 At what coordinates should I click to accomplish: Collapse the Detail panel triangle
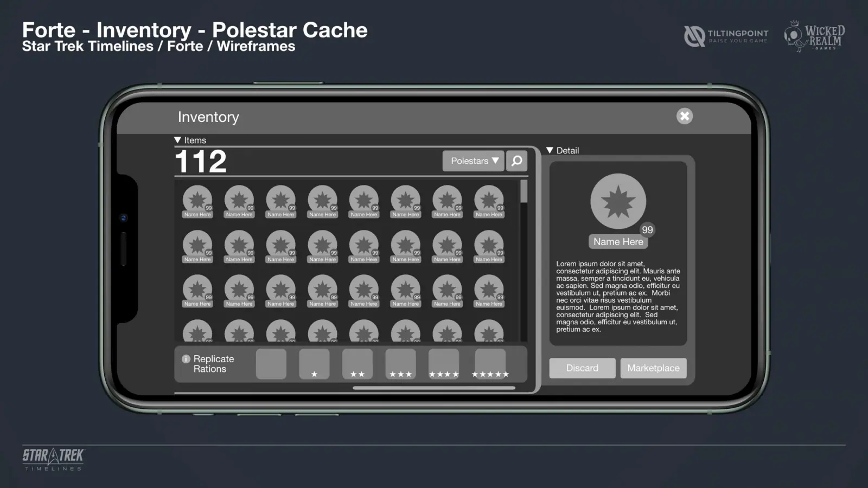click(x=550, y=150)
